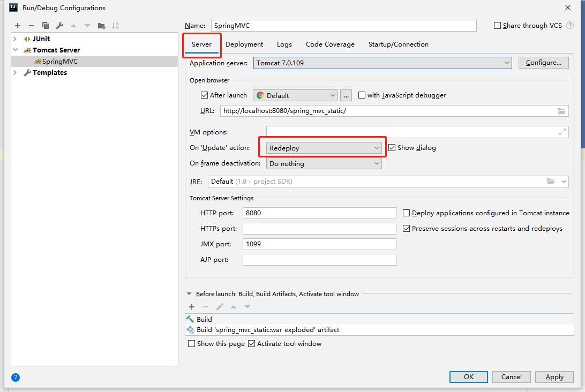The width and height of the screenshot is (585, 392).
Task: Close the Run/Debug Configurations dialog
Action: tap(568, 7)
